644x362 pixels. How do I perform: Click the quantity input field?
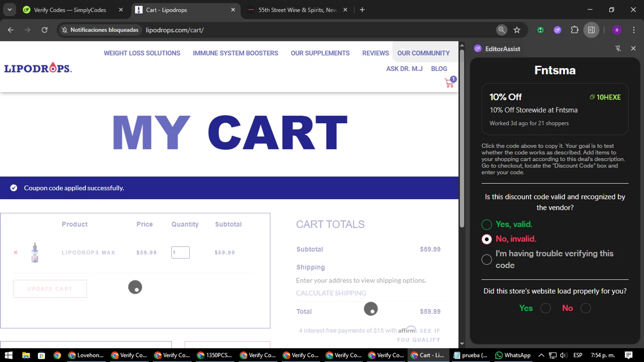tap(180, 252)
